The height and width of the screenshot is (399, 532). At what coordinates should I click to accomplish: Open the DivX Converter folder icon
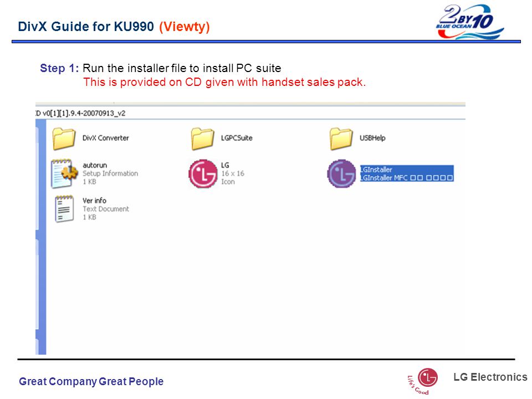tap(64, 139)
